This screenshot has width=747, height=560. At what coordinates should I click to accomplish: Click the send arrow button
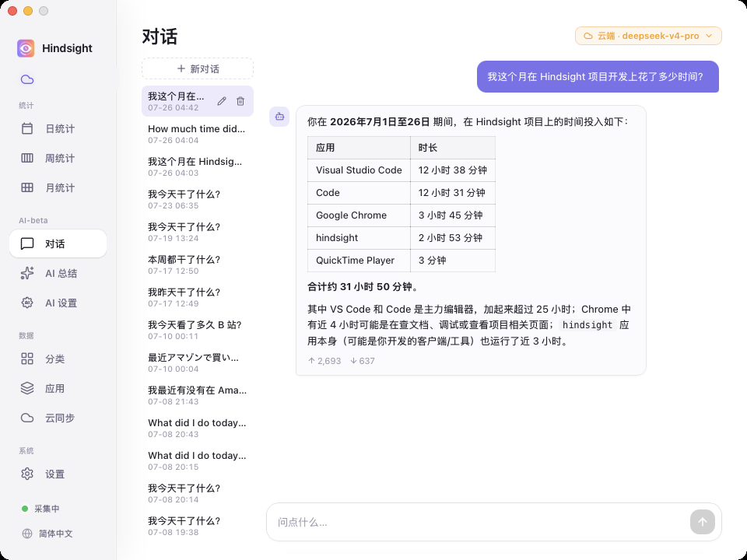point(702,522)
